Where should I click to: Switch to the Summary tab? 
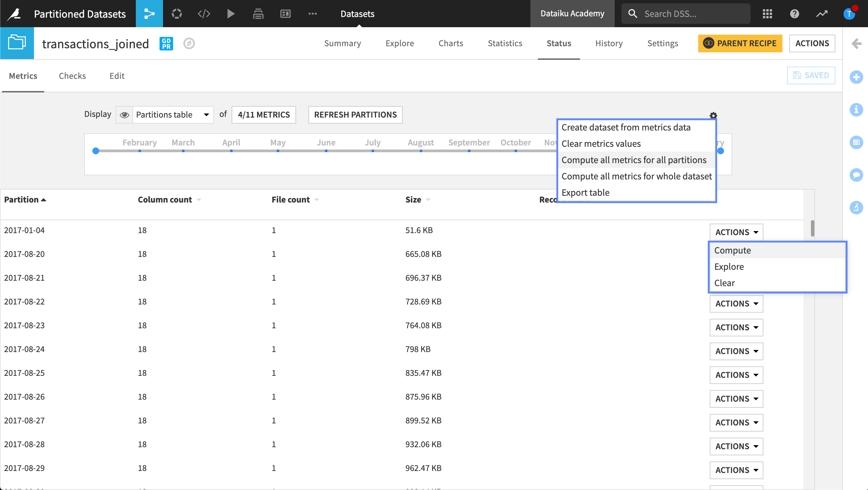coord(343,42)
